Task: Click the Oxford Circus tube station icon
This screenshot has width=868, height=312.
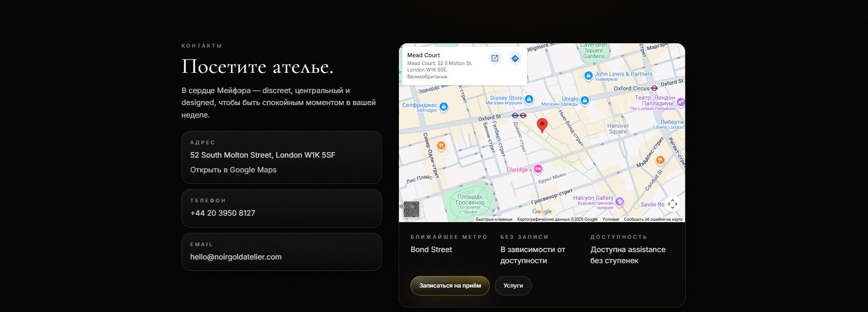Action: [654, 88]
